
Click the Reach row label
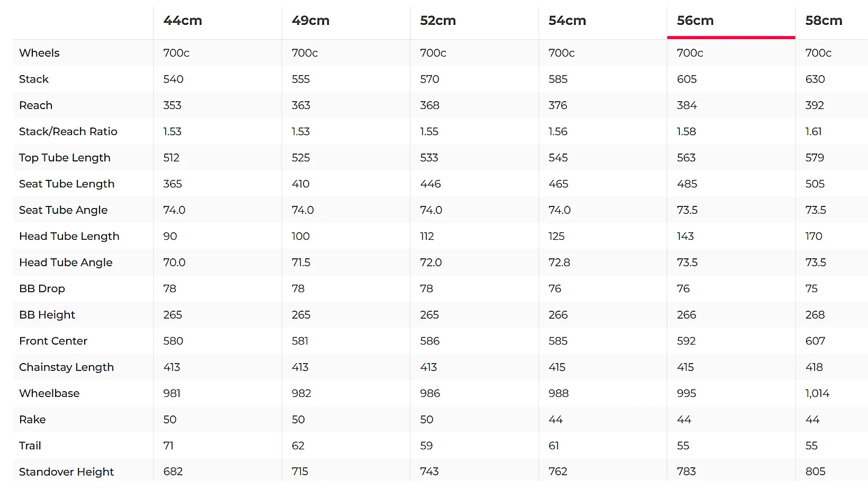[x=35, y=105]
